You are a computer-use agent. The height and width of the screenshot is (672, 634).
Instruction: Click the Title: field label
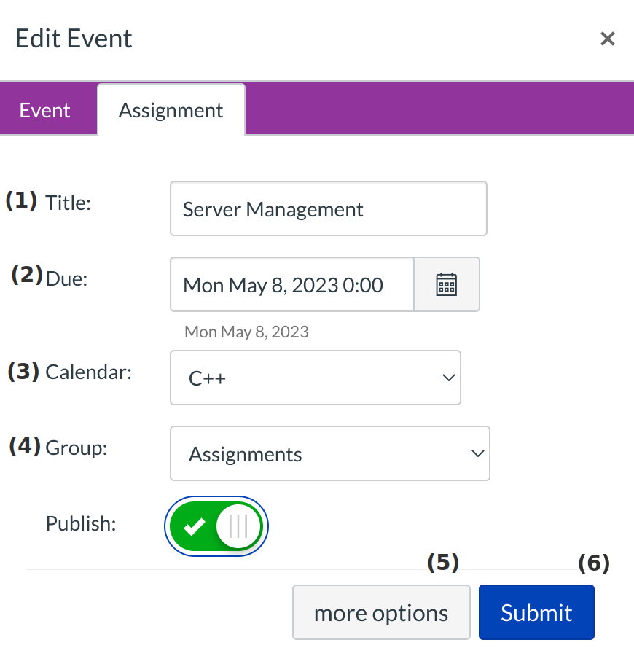(68, 203)
